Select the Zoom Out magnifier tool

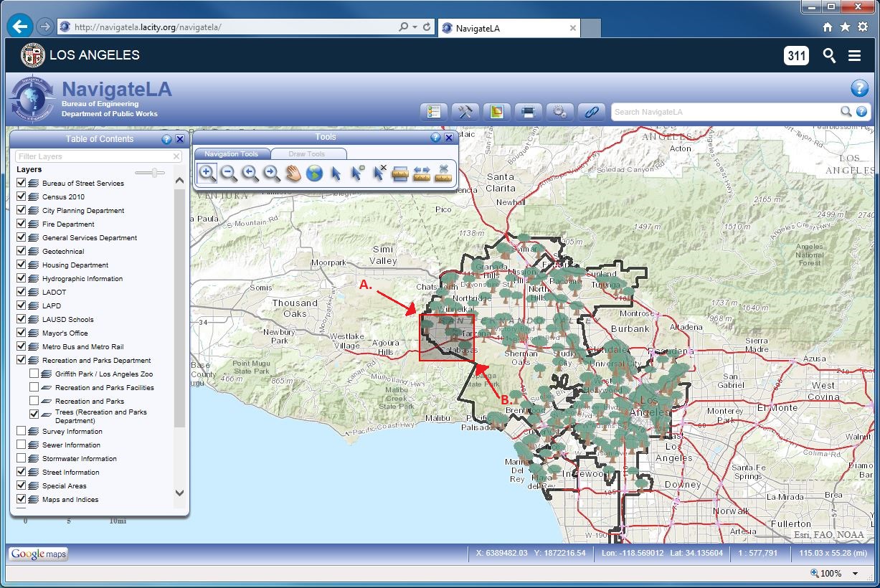[229, 173]
